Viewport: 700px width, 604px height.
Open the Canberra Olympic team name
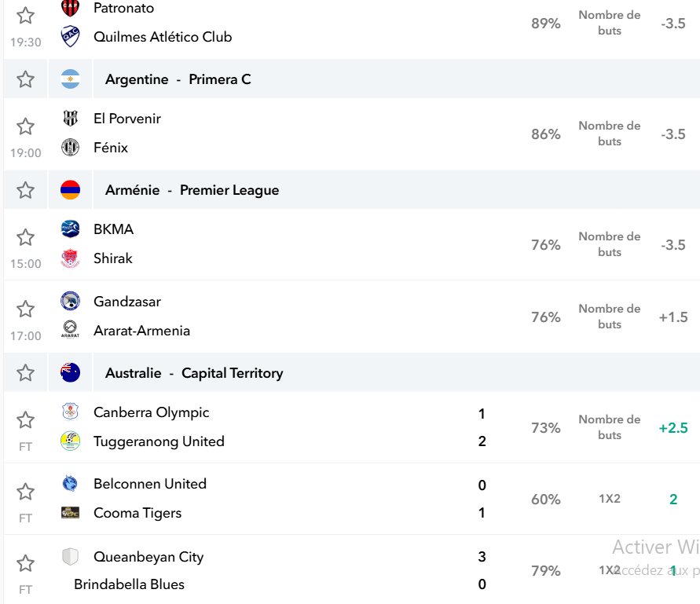152,412
